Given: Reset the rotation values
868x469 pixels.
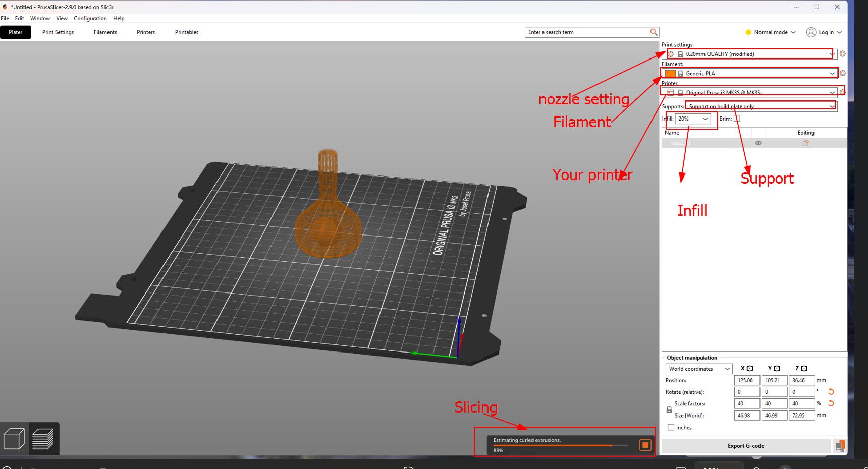Looking at the screenshot, I should [831, 392].
